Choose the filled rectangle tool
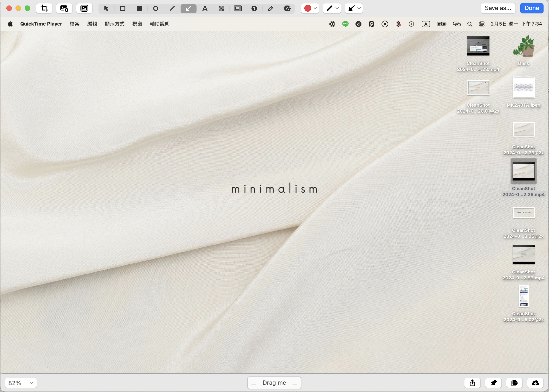 (139, 8)
